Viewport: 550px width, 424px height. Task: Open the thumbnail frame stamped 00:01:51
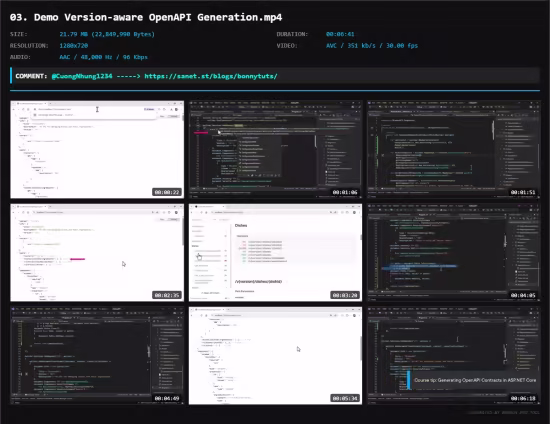click(x=454, y=149)
